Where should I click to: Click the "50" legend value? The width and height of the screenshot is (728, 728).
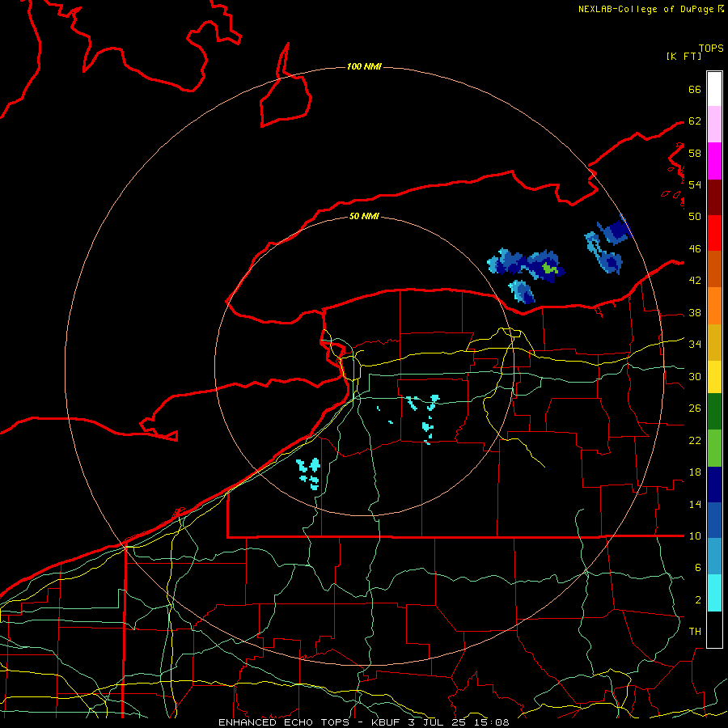click(x=695, y=216)
